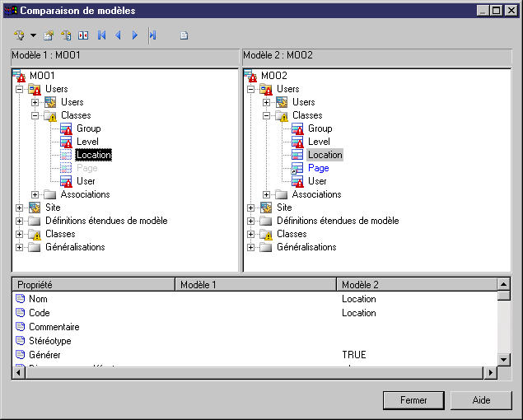Click the properties toolbar icon with checkmark
Screen dimensions: 523x420
(x=49, y=35)
